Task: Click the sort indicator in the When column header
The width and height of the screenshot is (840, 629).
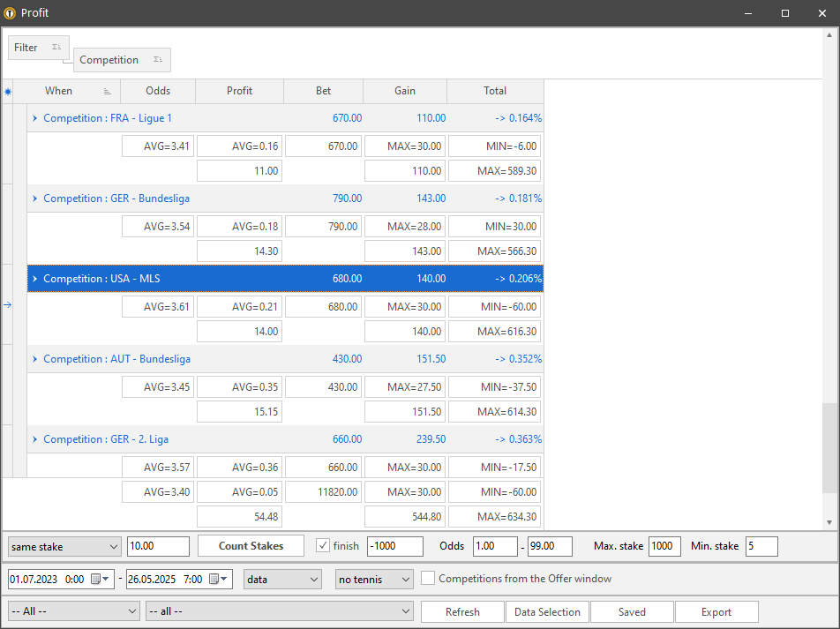Action: [108, 91]
